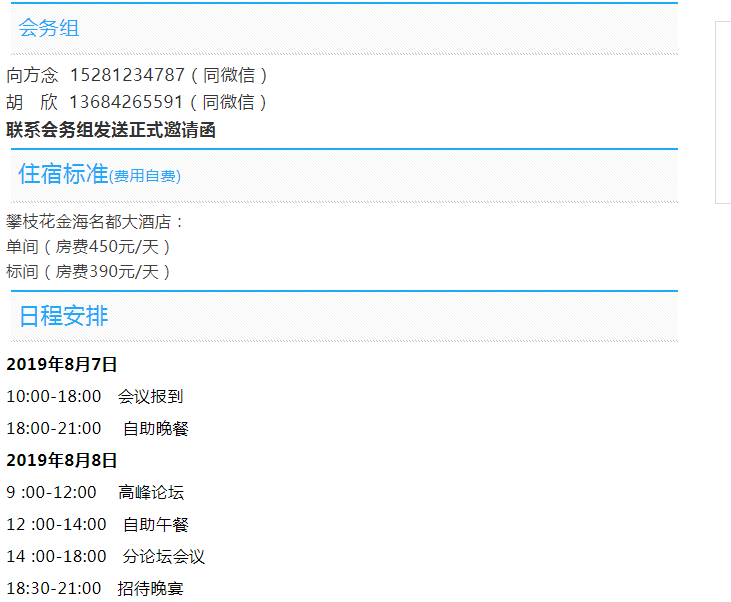This screenshot has height=602, width=731.
Task: Click the 单间 450元/天 room rate line
Action: coord(89,246)
